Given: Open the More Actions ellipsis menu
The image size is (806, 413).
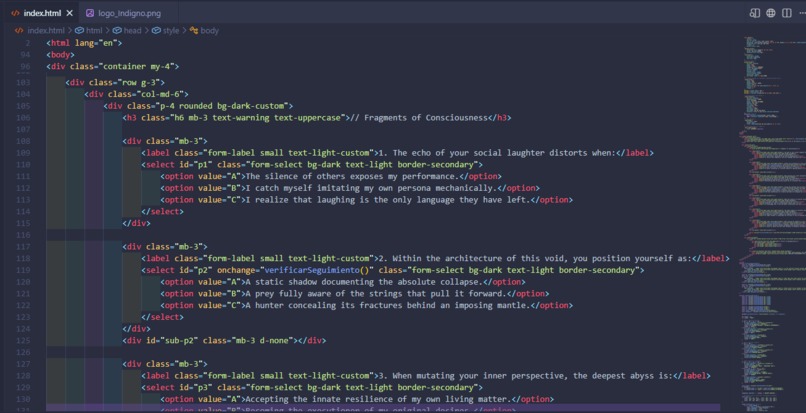Looking at the screenshot, I should coord(802,13).
